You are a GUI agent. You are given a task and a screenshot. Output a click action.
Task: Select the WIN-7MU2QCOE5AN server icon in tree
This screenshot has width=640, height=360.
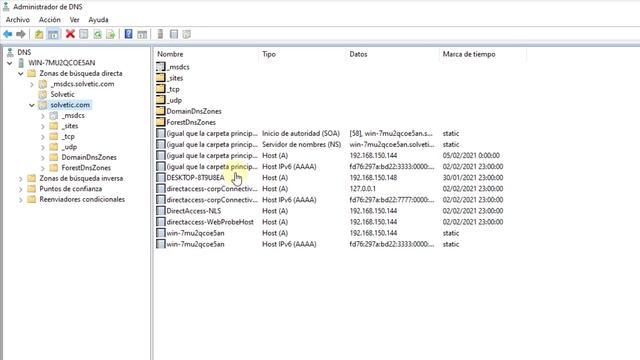coord(21,63)
